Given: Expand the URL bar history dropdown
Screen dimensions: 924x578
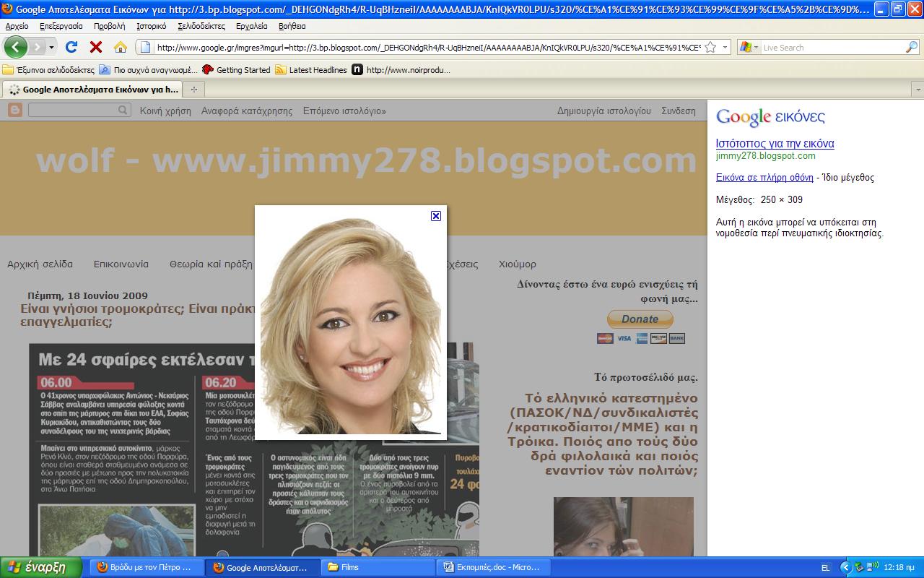Looking at the screenshot, I should point(725,47).
